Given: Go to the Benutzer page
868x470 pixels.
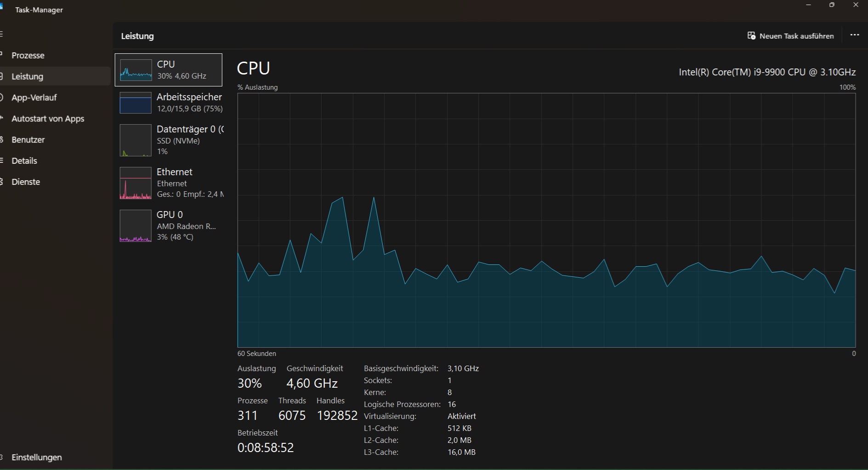Looking at the screenshot, I should (28, 140).
